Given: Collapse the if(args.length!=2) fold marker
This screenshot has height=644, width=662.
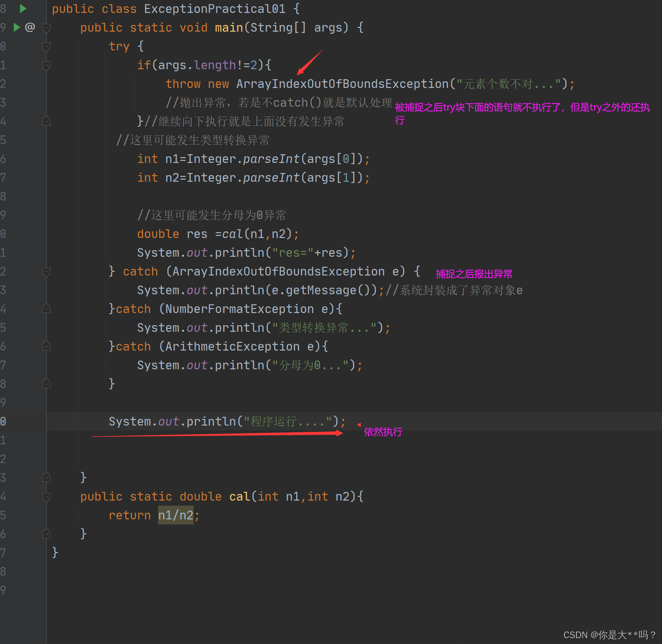Looking at the screenshot, I should (x=46, y=65).
